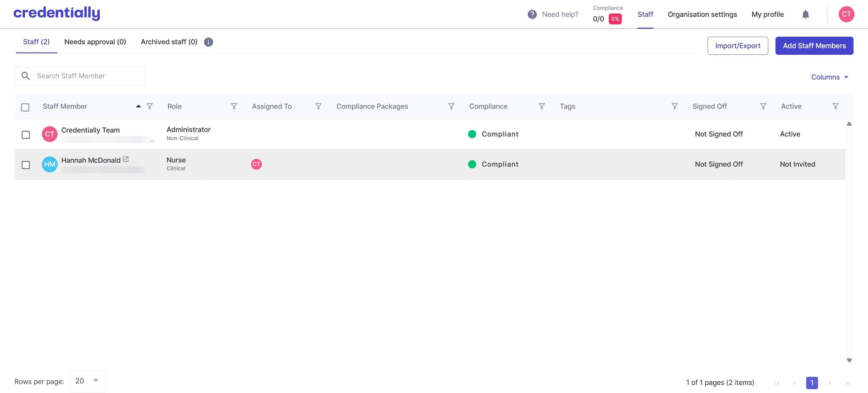The width and height of the screenshot is (868, 393).
Task: Switch to Archived staff tab
Action: (x=169, y=42)
